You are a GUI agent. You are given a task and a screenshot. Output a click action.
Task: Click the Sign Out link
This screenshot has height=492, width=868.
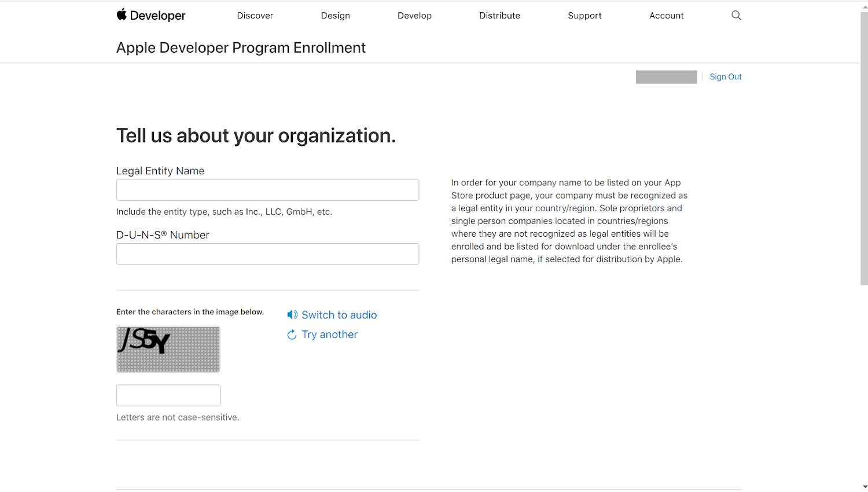point(726,77)
